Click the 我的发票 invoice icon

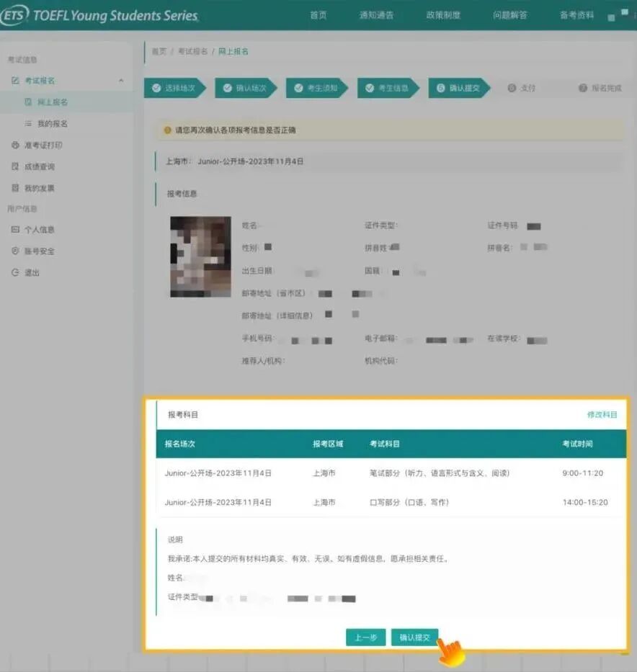pyautogui.click(x=15, y=189)
